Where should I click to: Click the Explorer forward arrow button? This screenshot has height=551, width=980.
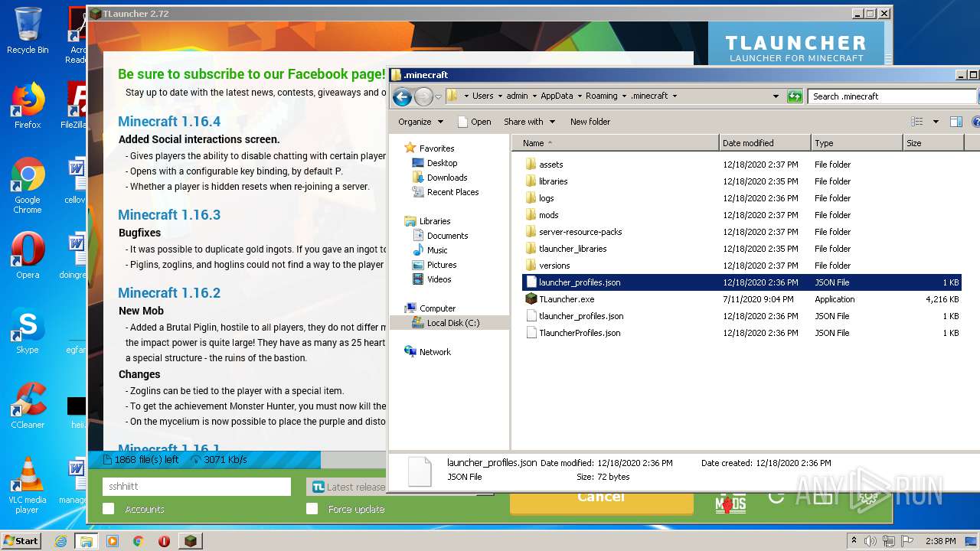coord(423,96)
